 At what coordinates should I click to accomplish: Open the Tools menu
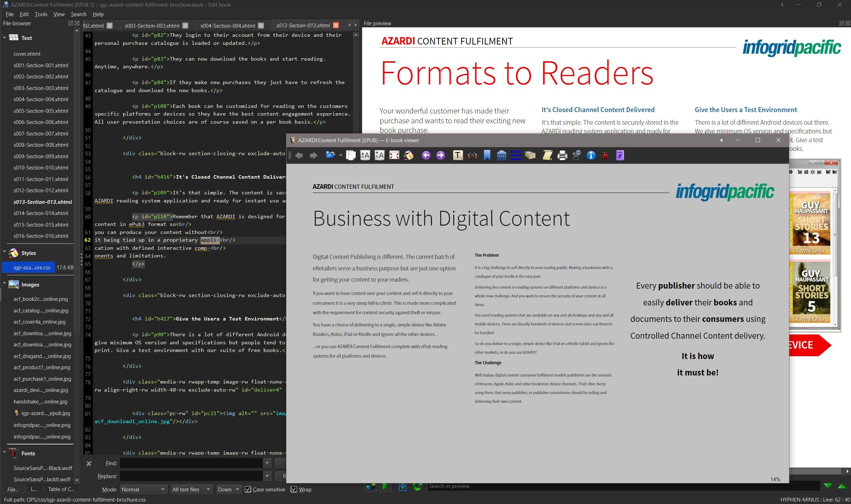tap(41, 14)
